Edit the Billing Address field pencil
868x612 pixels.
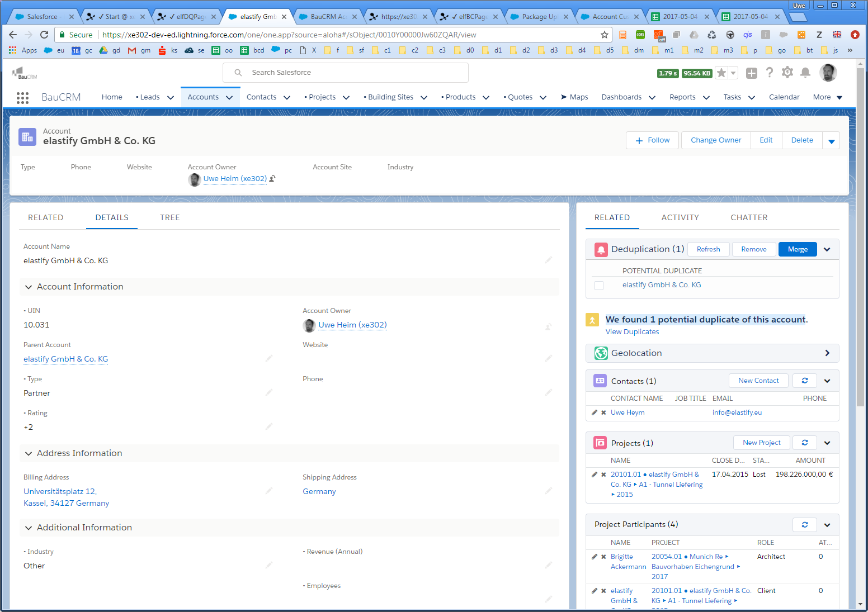[269, 491]
